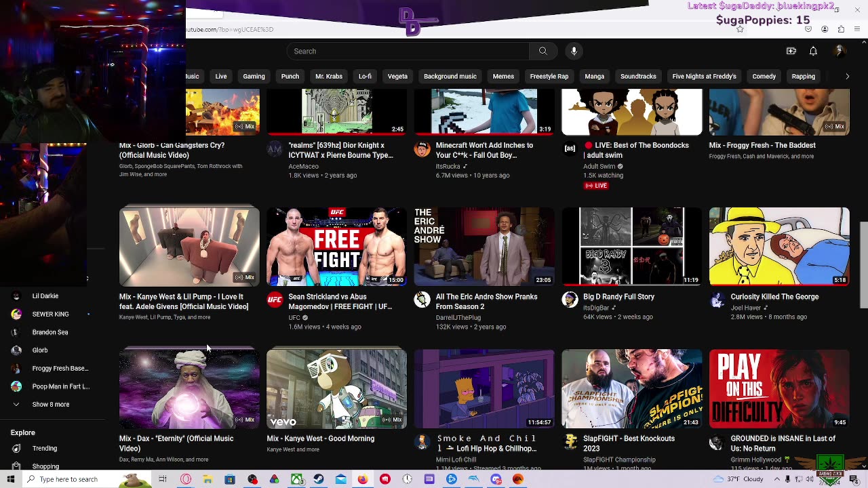Open UFC channel avatar

(275, 300)
